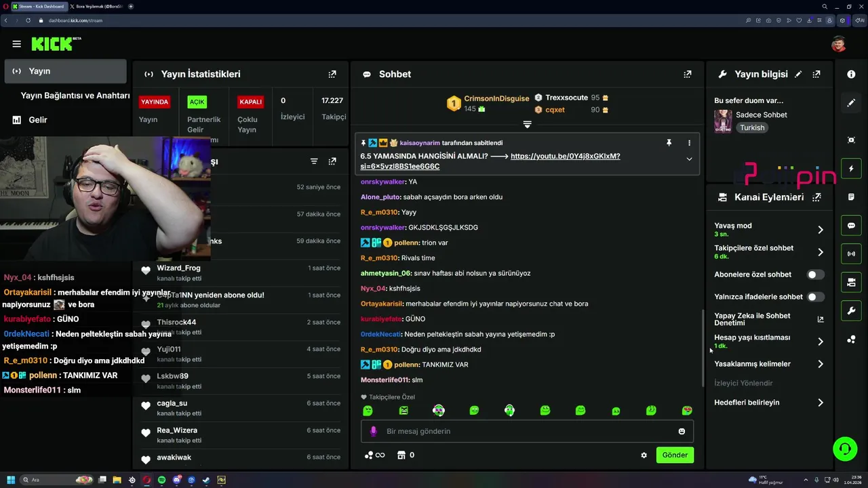Expand Yavaş mod settings
The image size is (868, 488).
[820, 230]
